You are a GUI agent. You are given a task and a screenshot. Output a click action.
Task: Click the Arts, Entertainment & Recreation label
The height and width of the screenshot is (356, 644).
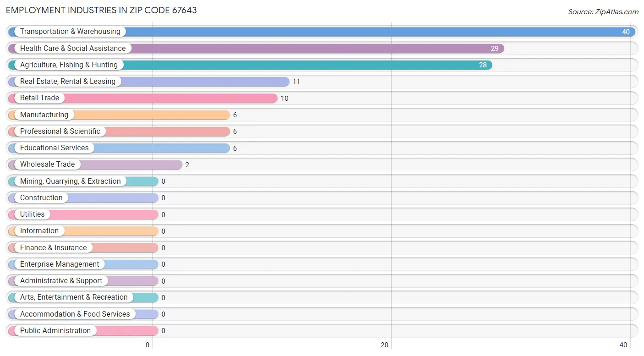pos(74,297)
